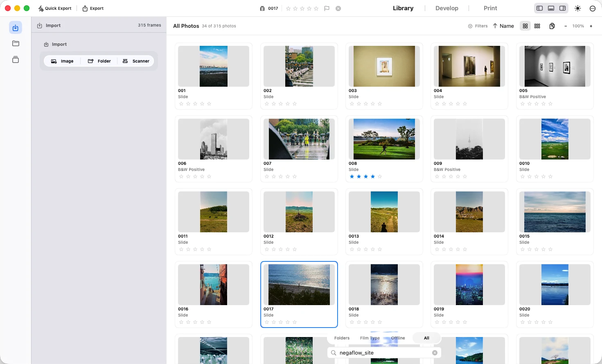Click the search magnifier icon
602x364 pixels.
click(x=334, y=353)
